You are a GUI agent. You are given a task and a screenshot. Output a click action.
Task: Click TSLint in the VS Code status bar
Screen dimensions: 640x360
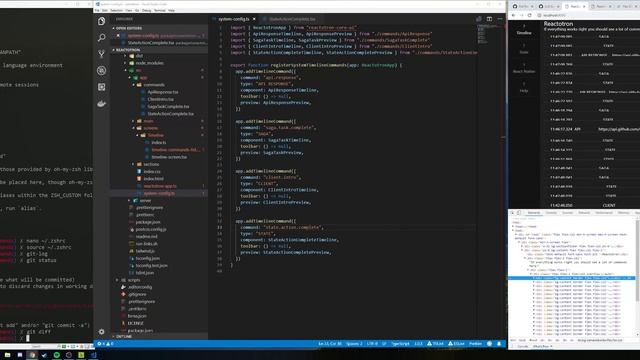(435, 344)
